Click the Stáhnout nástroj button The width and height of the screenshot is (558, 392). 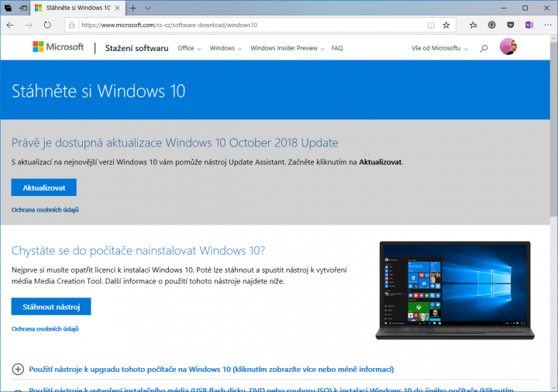tap(51, 307)
